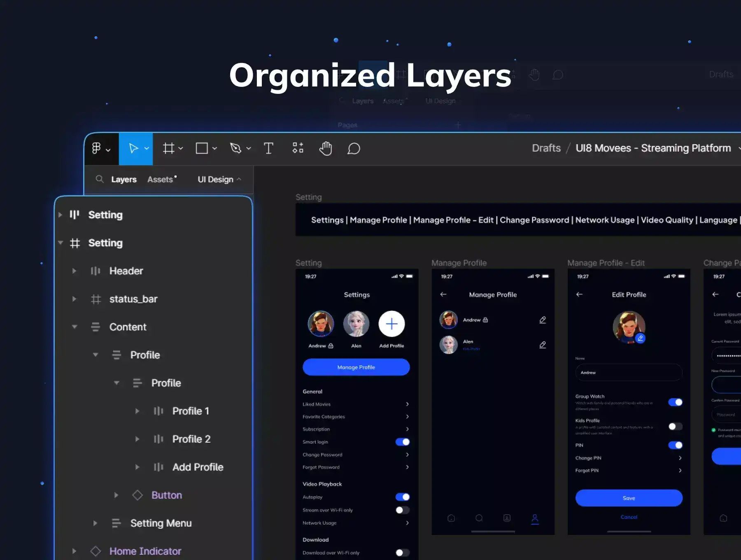
Task: Select the Frame tool
Action: coord(168,148)
